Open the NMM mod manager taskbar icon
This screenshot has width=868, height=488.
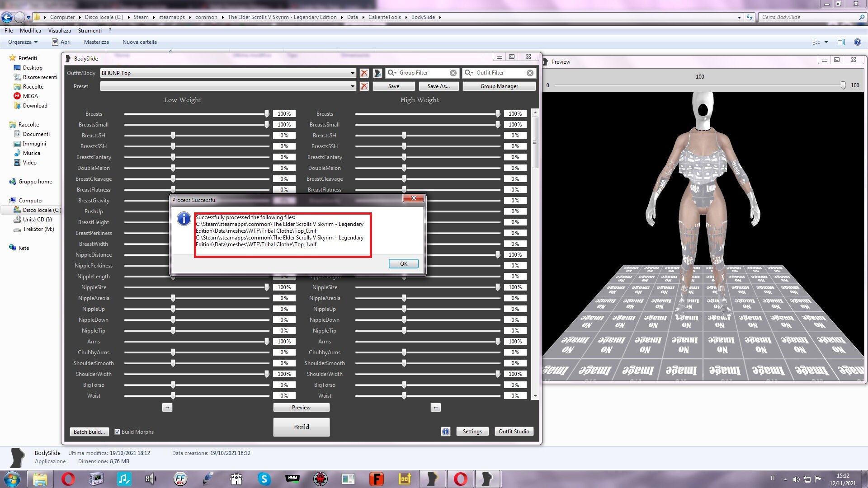(292, 479)
